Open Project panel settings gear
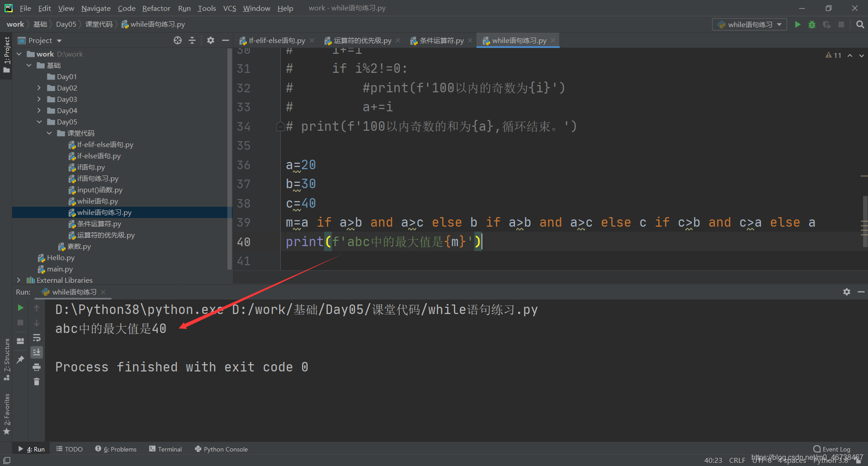 click(x=211, y=40)
